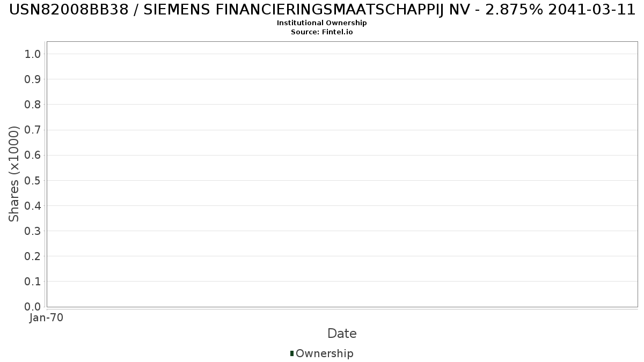Select the 0.4 y-axis tick label

tap(33, 205)
